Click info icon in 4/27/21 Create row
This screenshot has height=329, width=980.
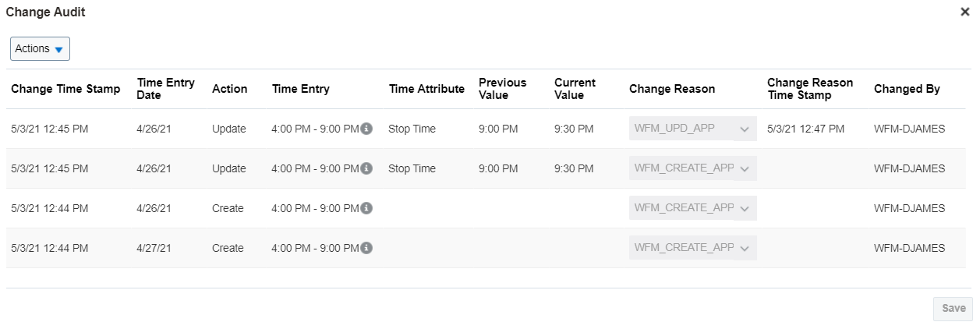pyautogui.click(x=366, y=248)
